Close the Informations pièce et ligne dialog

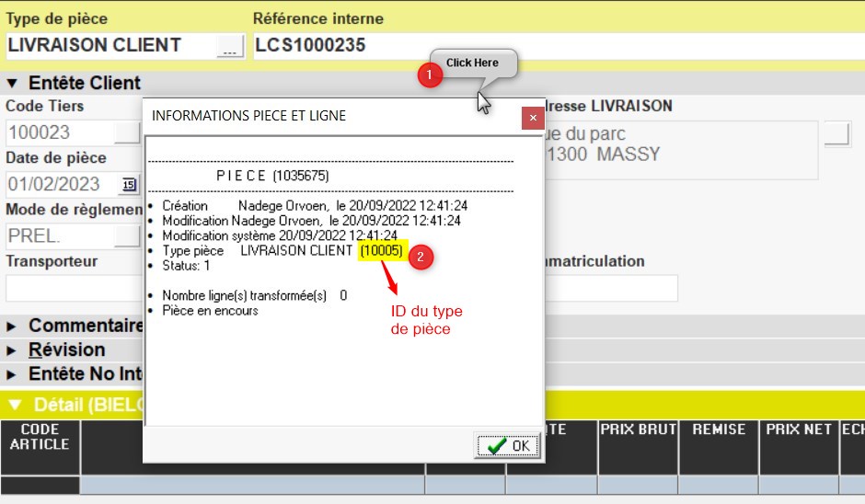(533, 118)
